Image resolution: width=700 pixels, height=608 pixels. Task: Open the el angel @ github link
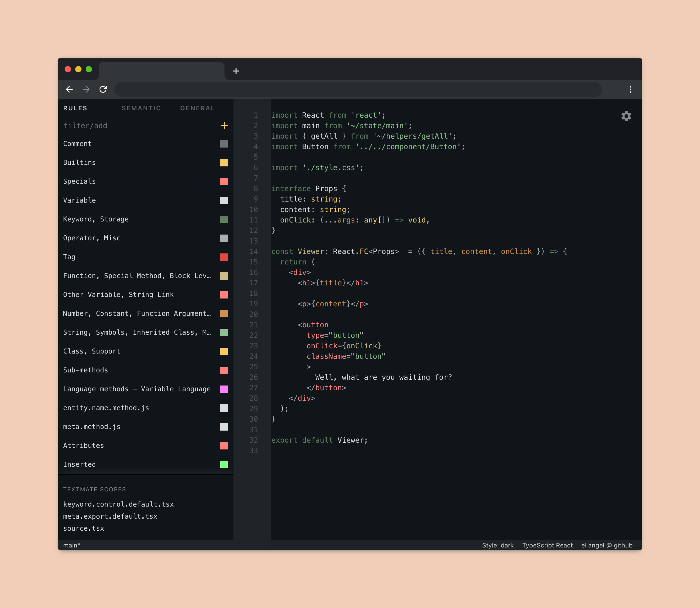(x=606, y=545)
